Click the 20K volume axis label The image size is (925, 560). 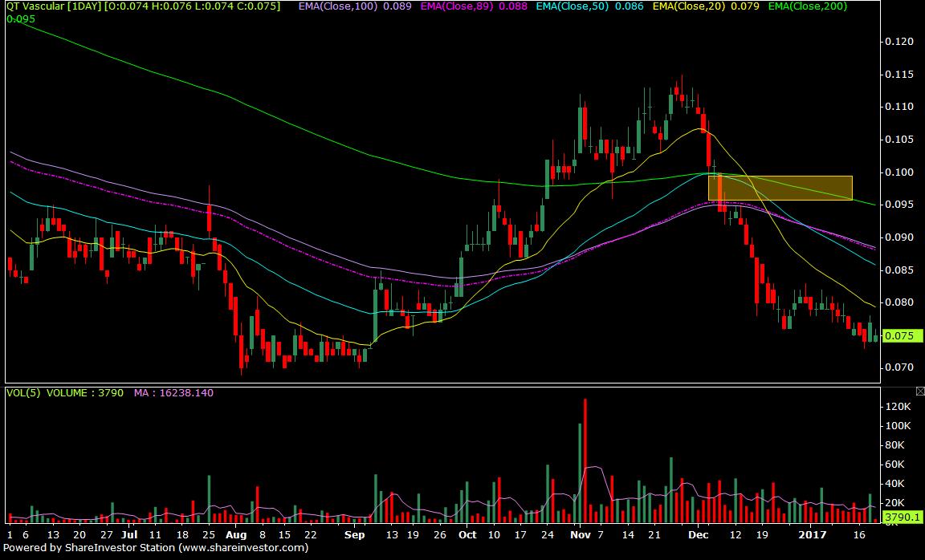pos(895,503)
